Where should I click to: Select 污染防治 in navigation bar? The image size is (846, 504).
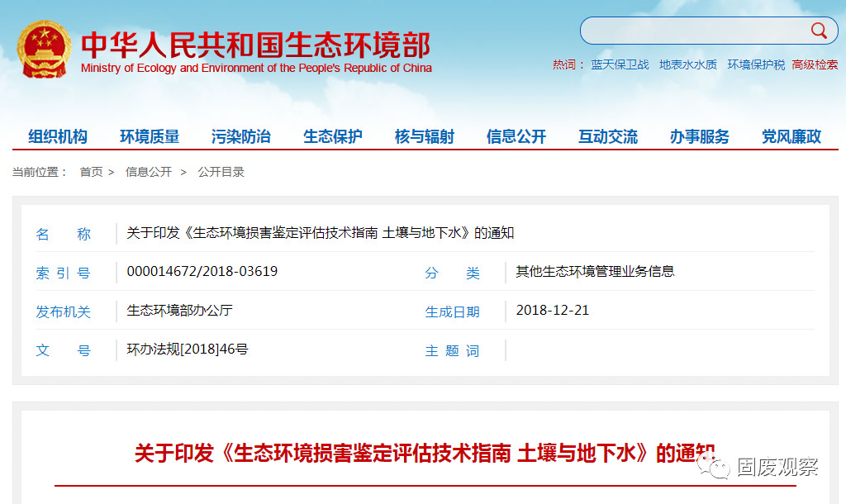tap(240, 137)
